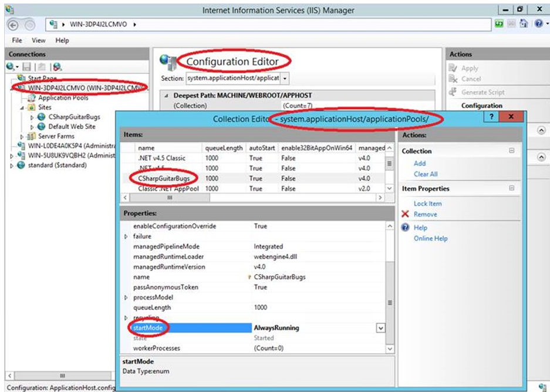
Task: Click the Add collection link
Action: click(420, 164)
